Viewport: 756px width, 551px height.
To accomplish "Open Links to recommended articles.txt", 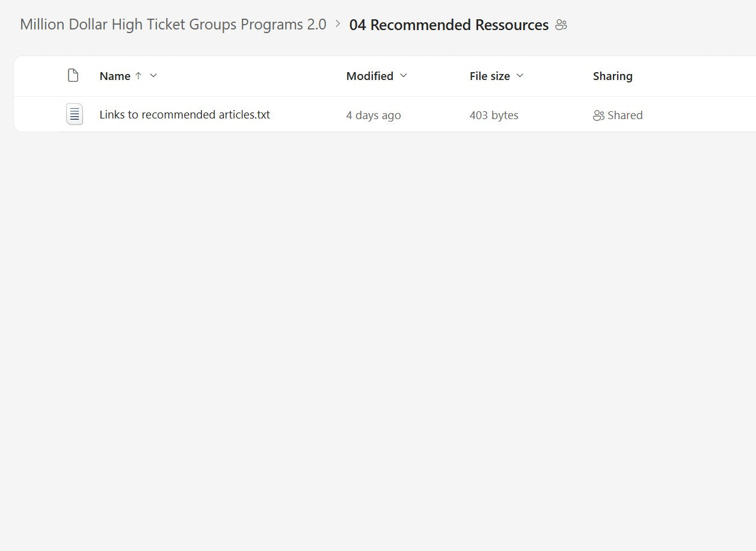I will point(185,115).
